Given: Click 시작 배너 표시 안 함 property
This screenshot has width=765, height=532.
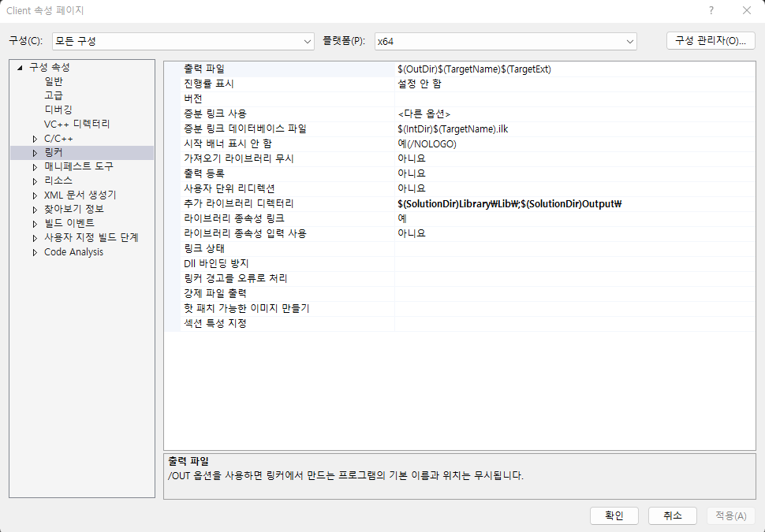Looking at the screenshot, I should (x=228, y=144).
